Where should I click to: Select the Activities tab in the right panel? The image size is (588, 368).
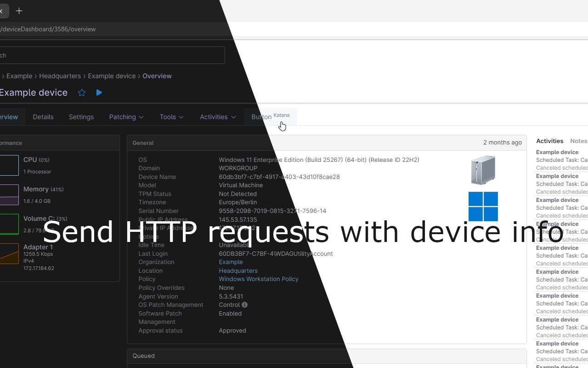tap(550, 141)
